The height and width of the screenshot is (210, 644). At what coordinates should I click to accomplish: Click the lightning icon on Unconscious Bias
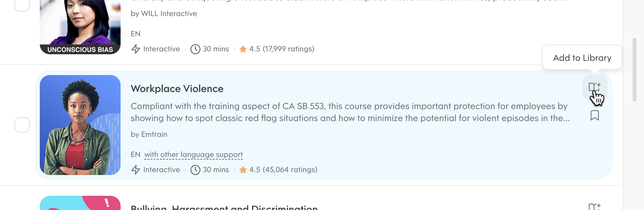[x=136, y=49]
